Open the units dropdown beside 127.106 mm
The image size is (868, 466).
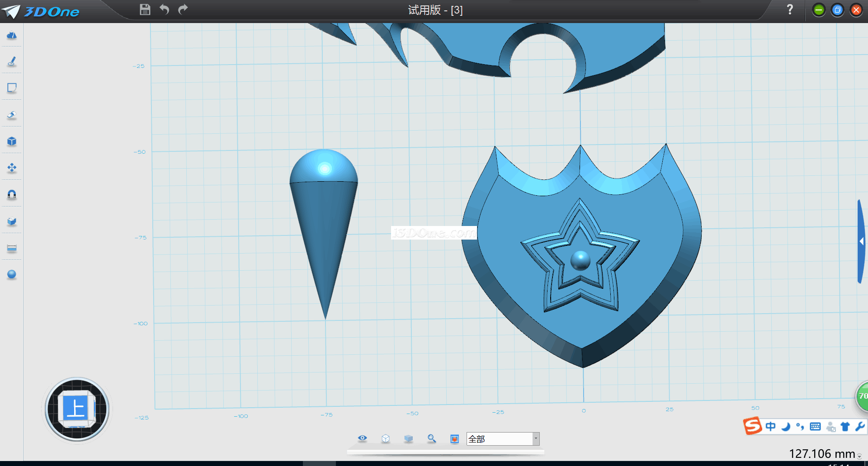[x=859, y=457]
